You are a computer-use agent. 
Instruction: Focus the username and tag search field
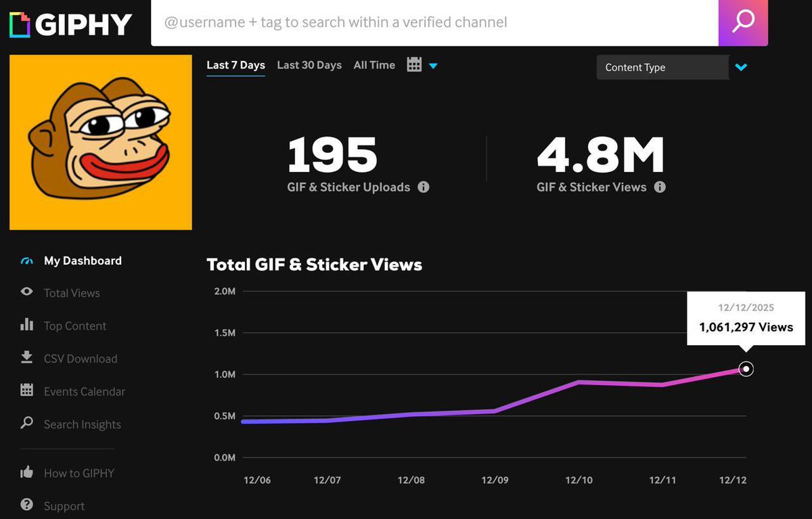(434, 22)
